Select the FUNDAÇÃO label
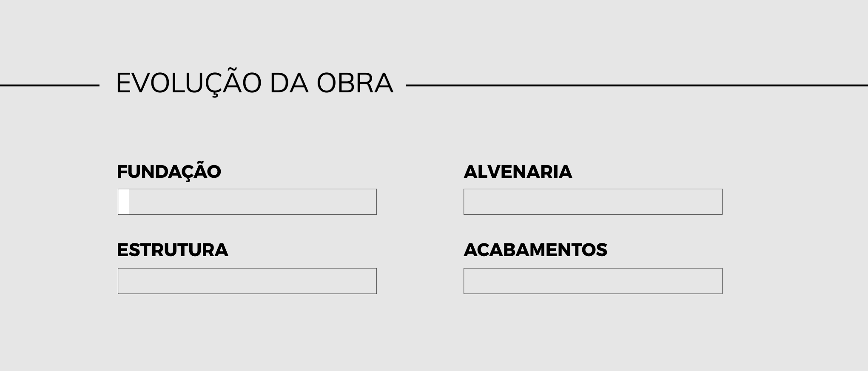This screenshot has width=868, height=371. 169,172
